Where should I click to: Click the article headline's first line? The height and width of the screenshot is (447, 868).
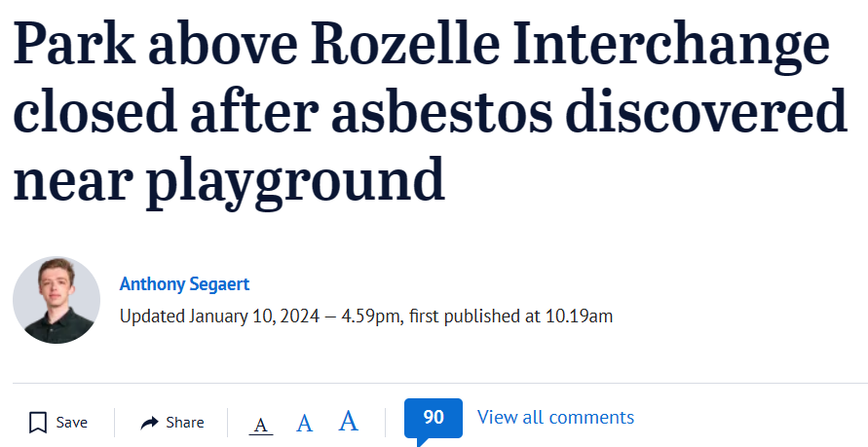[421, 44]
